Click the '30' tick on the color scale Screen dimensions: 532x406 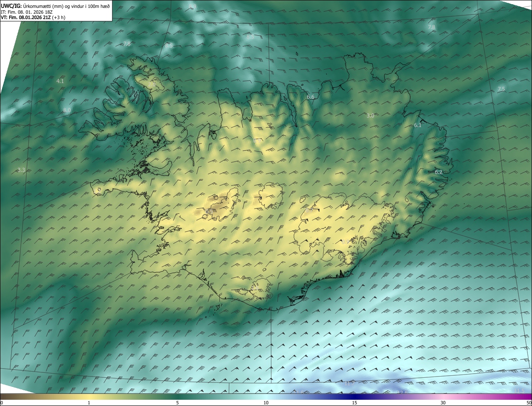[x=443, y=403]
